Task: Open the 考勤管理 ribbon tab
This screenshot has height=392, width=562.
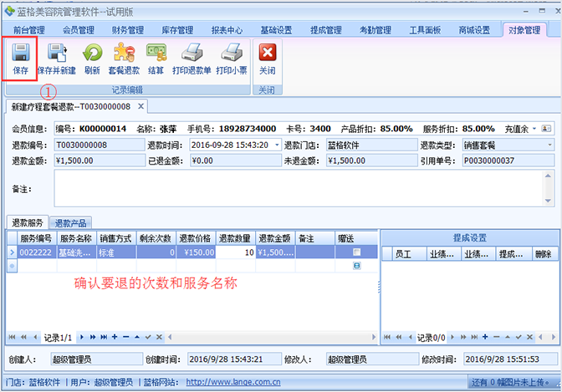Action: tap(375, 30)
